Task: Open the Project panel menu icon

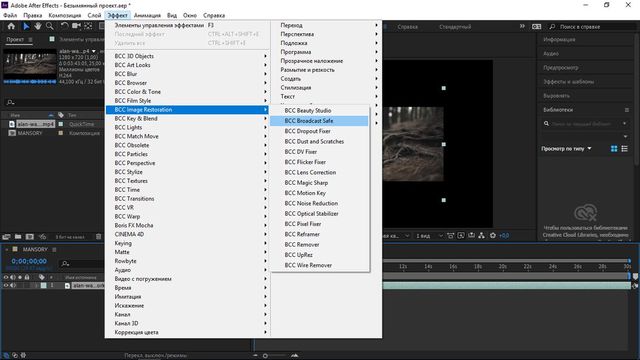Action: point(30,40)
